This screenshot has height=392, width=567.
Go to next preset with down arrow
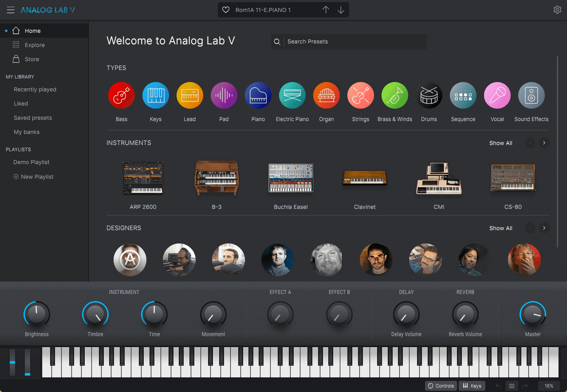click(341, 10)
